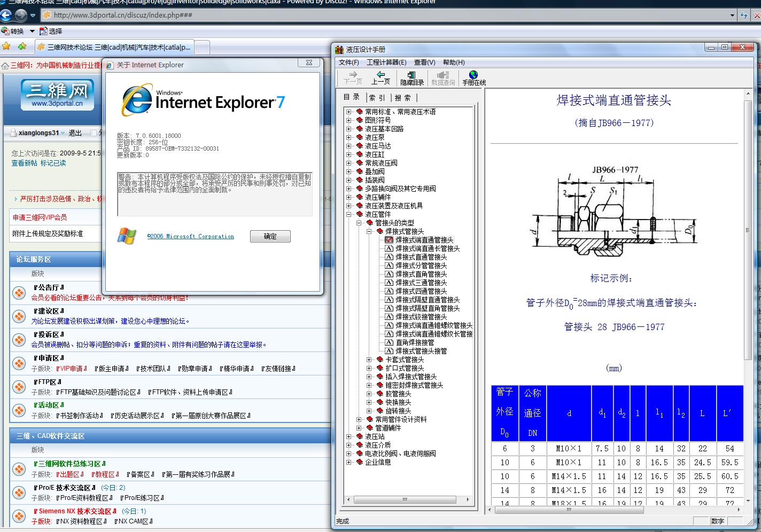Viewport: 761px width, 532px height.
Task: Open 手册在线 globe icon
Action: click(474, 78)
